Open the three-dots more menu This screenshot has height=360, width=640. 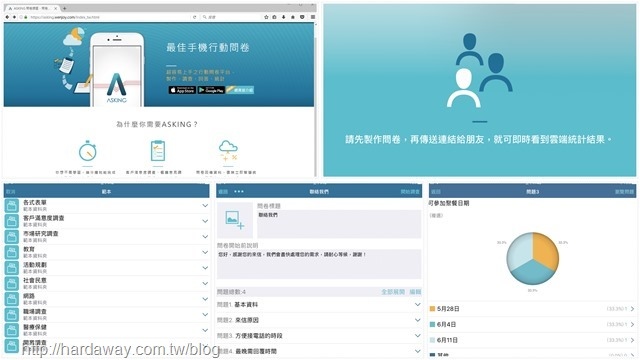tap(239, 191)
